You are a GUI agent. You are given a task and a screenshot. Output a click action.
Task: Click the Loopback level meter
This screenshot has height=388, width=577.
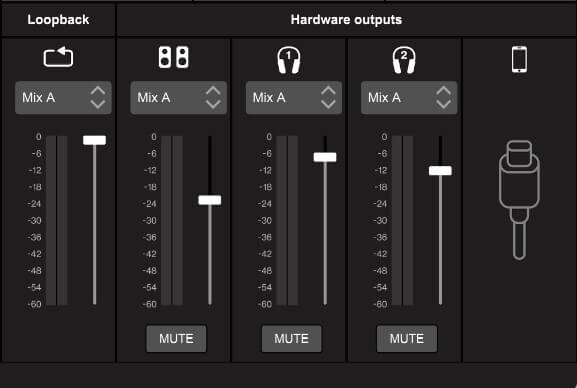[x=57, y=221]
